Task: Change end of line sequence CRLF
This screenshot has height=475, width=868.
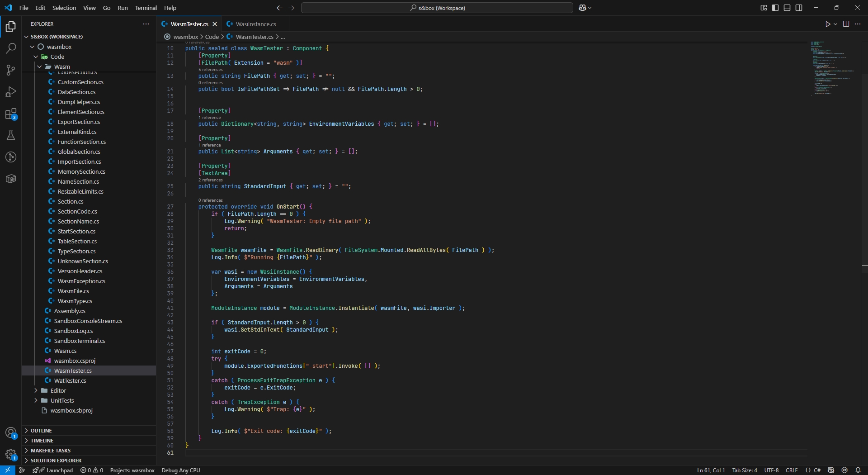Action: click(x=792, y=470)
